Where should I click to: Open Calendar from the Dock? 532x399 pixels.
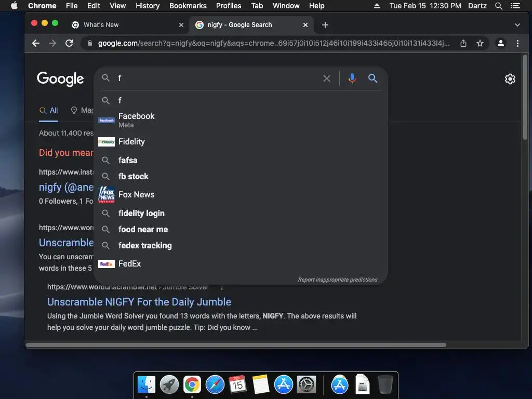click(237, 385)
